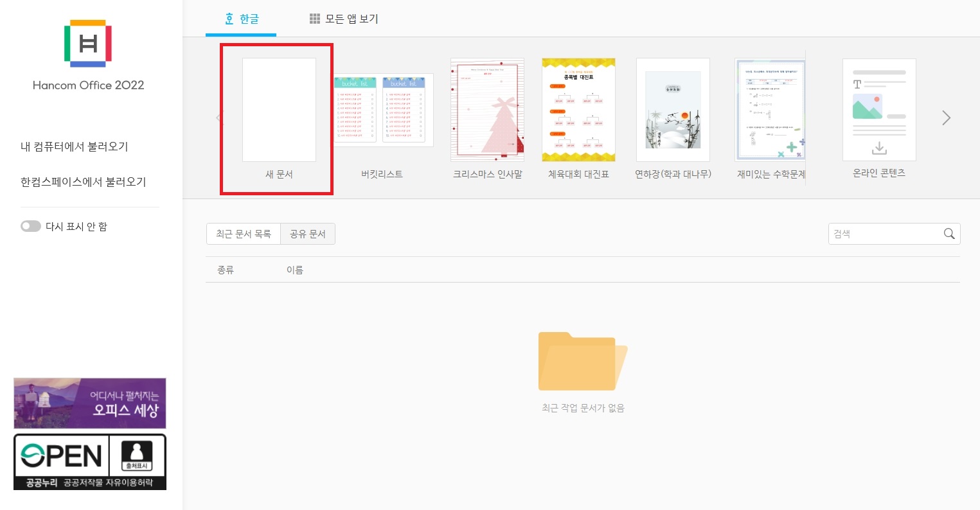Click the search magnifier icon
The width and height of the screenshot is (980, 510).
(949, 234)
